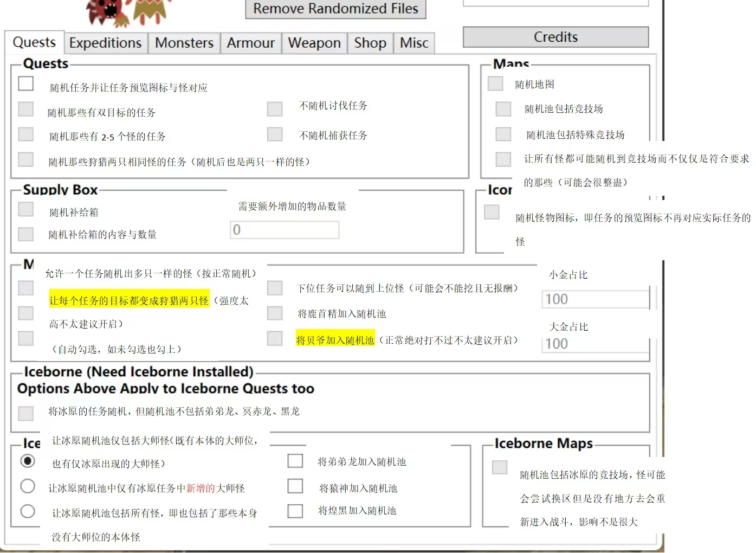This screenshot has height=553, width=756.
Task: Click Remove Randomized Files
Action: click(x=335, y=9)
